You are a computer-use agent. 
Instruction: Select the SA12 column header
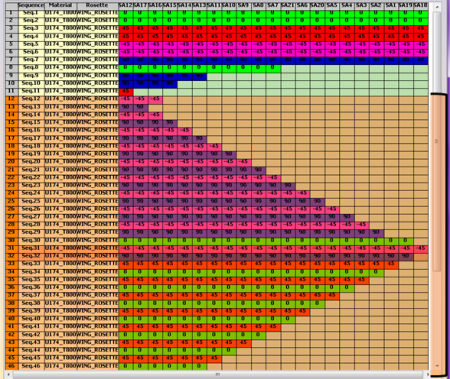pyautogui.click(x=126, y=6)
